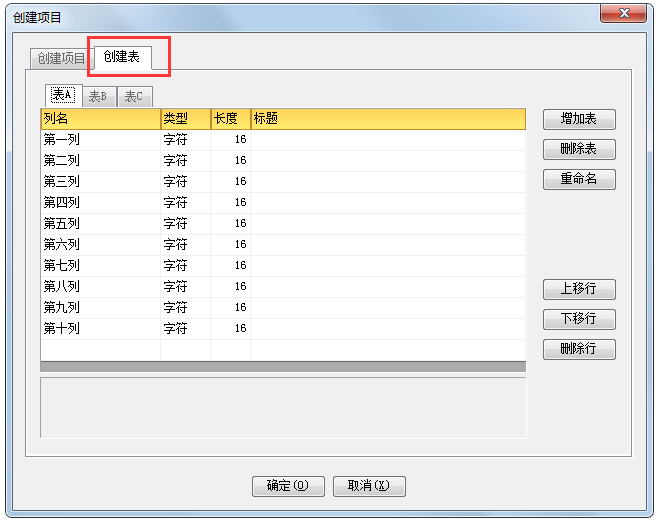658x522 pixels.
Task: Select the 第三列 name cell
Action: pos(101,182)
